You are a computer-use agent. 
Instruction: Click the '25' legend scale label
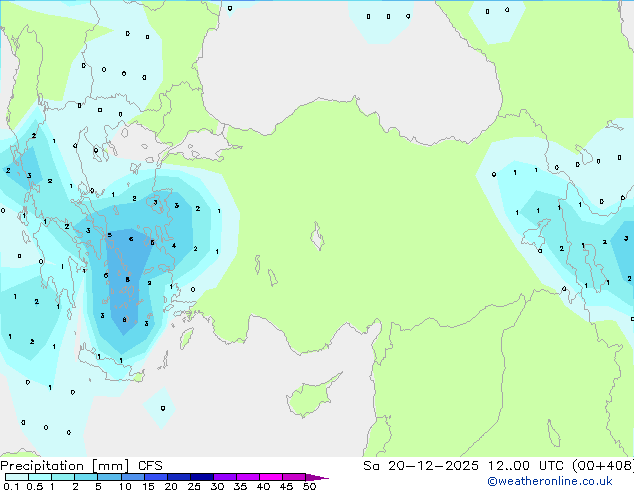[x=194, y=486]
